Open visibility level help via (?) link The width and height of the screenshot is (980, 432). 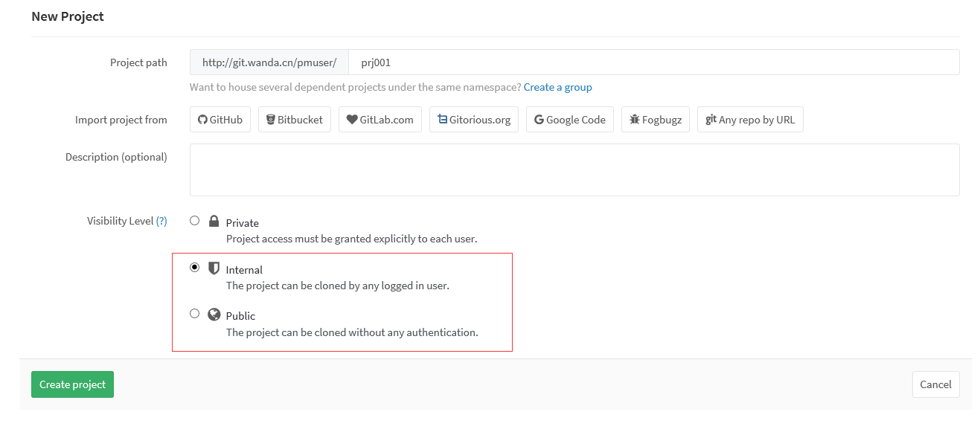[x=161, y=220]
